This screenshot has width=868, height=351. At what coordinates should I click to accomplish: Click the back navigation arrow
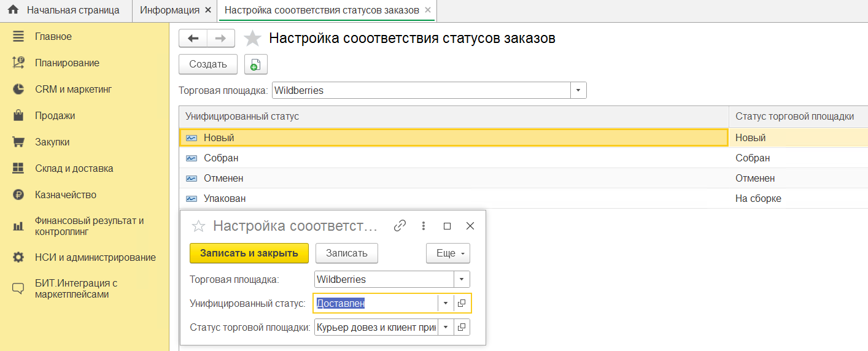(x=193, y=39)
